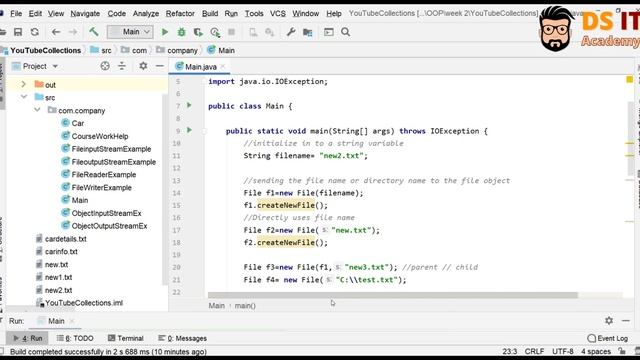This screenshot has width=640, height=360.
Task: Synchronize files with the refresh icon
Action: click(35, 32)
